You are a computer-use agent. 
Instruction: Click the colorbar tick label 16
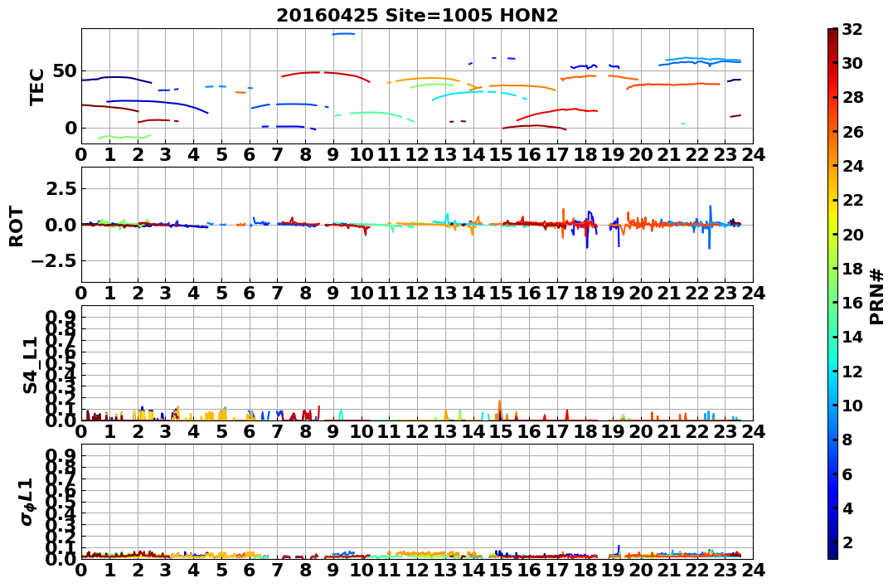pyautogui.click(x=852, y=303)
